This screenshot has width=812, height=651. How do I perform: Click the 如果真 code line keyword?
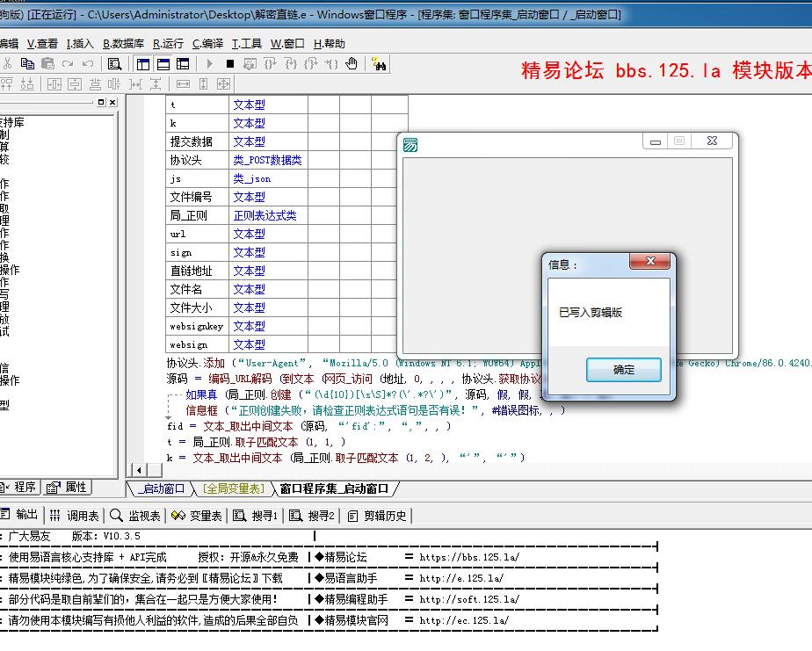pyautogui.click(x=201, y=394)
